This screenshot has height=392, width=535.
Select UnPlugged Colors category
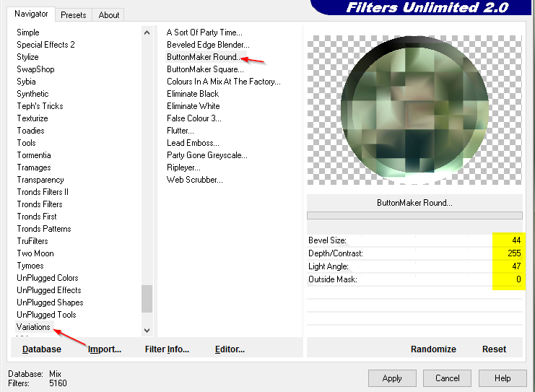coord(48,278)
